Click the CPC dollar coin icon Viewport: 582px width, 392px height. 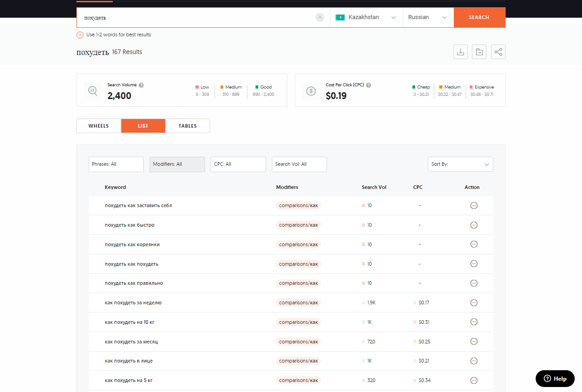click(311, 91)
